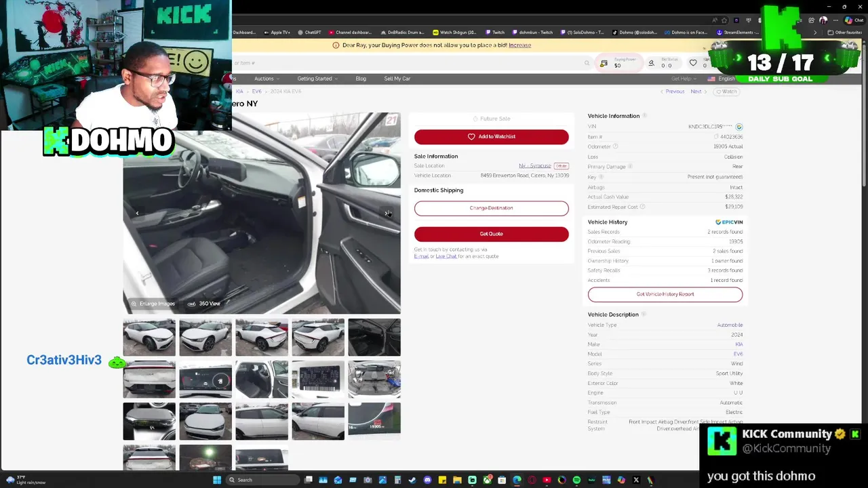Show the previous vehicle photo with left arrow

(x=137, y=213)
